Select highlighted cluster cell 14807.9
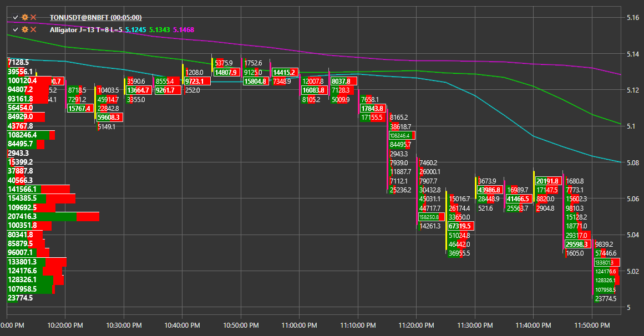This screenshot has width=644, height=336. (227, 72)
